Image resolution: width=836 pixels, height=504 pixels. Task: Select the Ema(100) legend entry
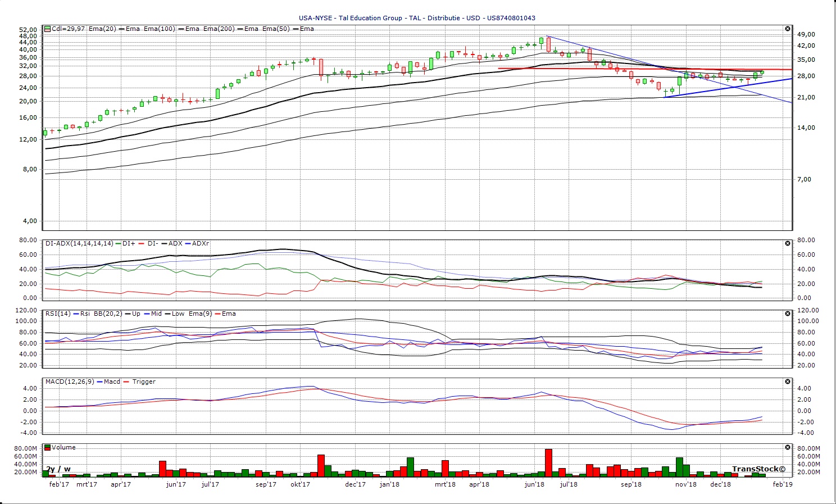pyautogui.click(x=160, y=29)
